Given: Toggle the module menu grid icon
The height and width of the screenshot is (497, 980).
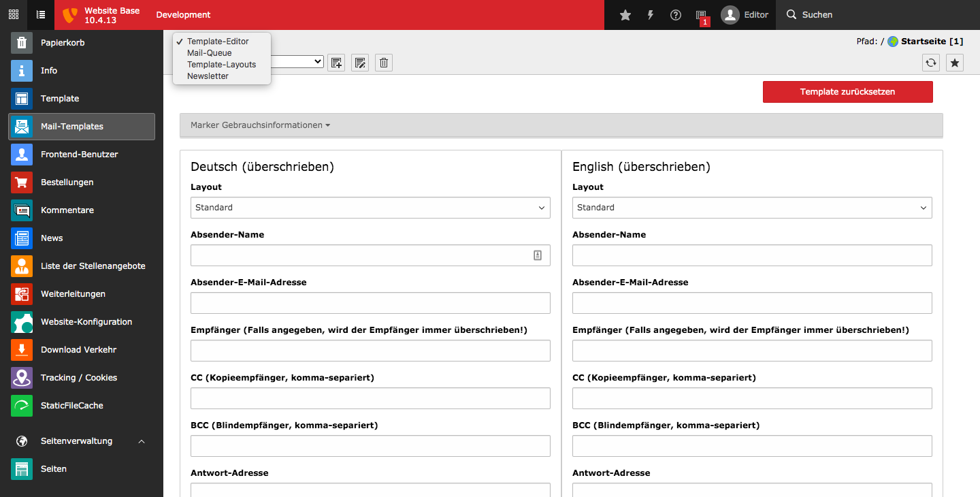Looking at the screenshot, I should (14, 15).
